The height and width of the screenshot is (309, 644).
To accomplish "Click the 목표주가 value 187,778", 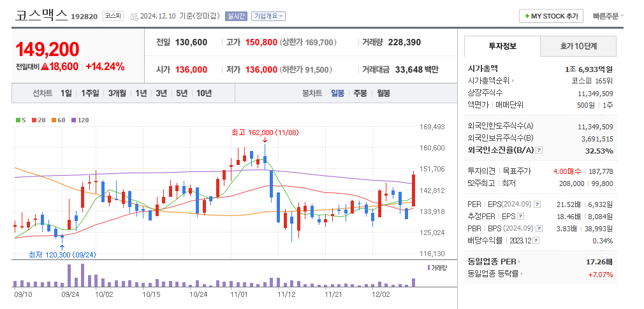I will [601, 171].
